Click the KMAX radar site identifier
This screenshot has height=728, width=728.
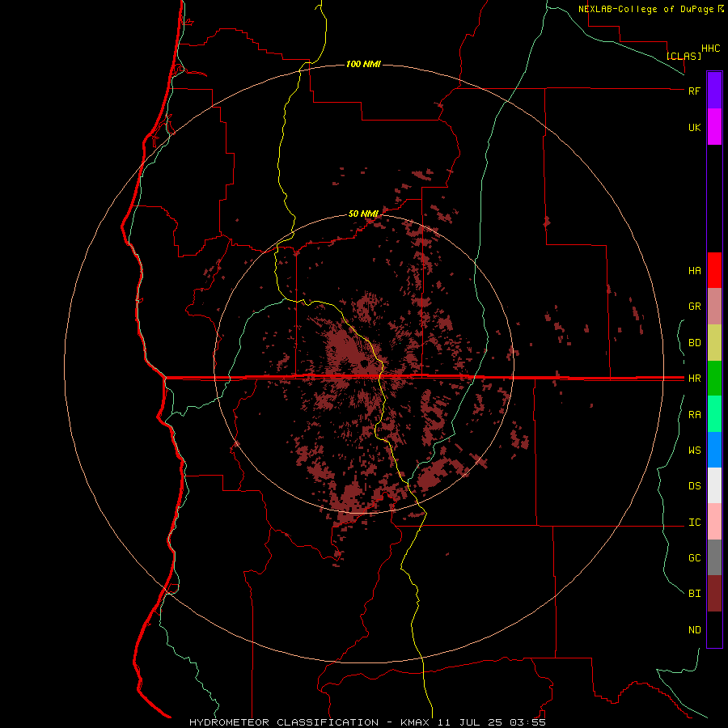pyautogui.click(x=415, y=722)
